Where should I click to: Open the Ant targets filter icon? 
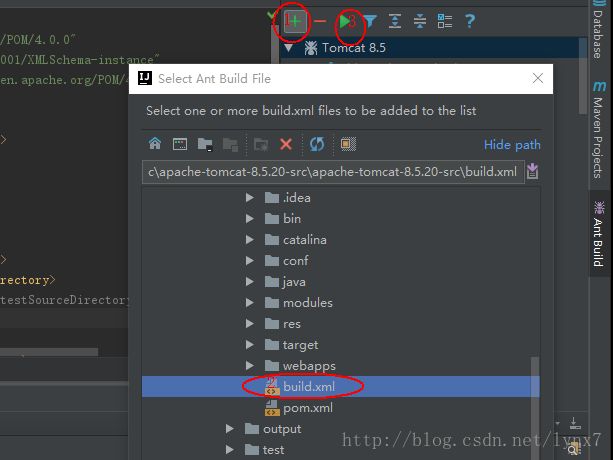(370, 21)
